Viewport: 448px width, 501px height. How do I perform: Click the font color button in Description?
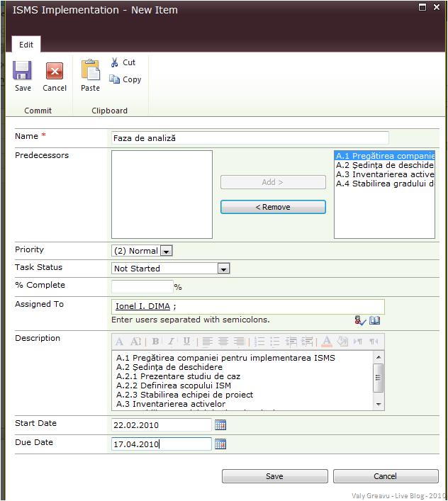coord(327,342)
